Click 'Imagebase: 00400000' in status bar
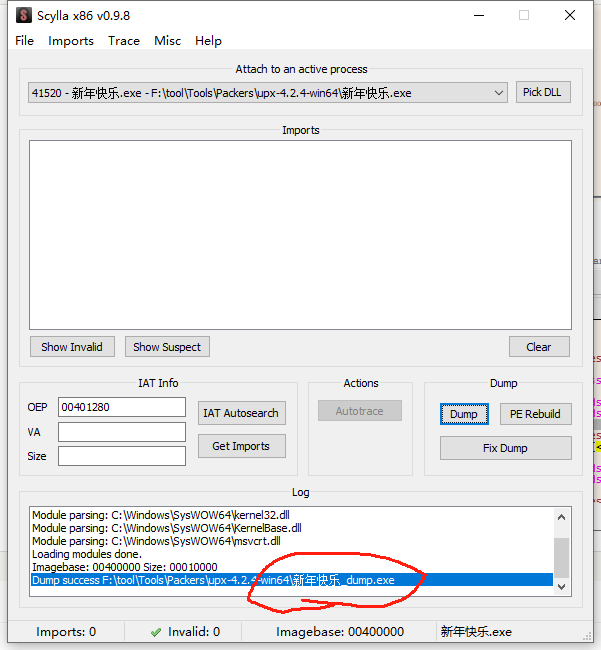Image resolution: width=601 pixels, height=650 pixels. (340, 632)
